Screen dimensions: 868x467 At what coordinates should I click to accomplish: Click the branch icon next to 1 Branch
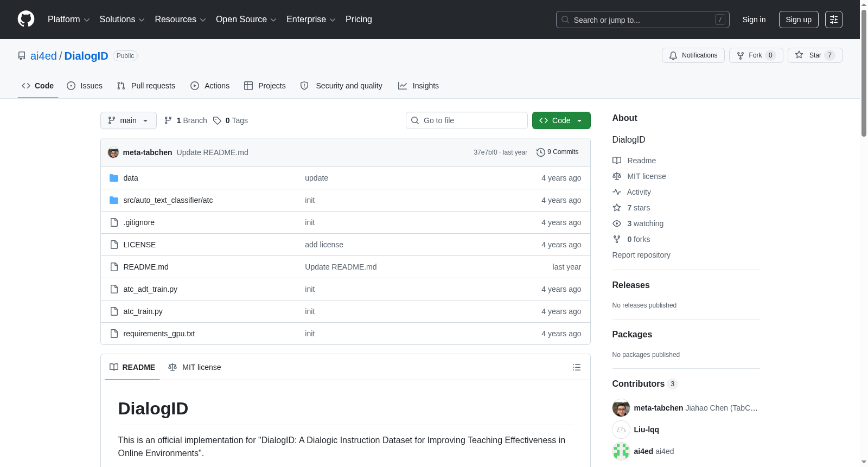pyautogui.click(x=168, y=120)
